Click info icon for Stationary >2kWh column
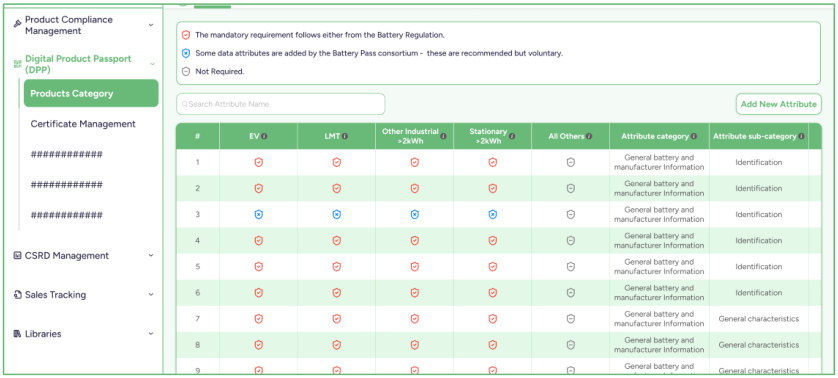 512,136
